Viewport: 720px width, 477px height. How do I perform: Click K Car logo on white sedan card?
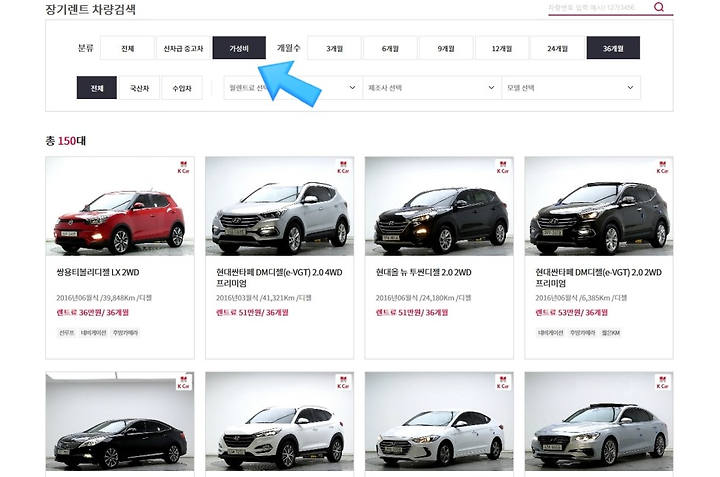click(503, 382)
